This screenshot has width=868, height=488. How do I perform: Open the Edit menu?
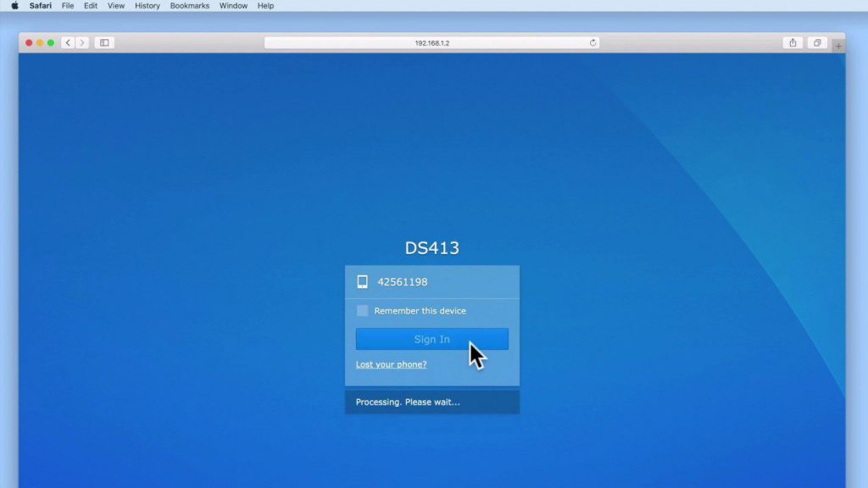pyautogui.click(x=90, y=6)
